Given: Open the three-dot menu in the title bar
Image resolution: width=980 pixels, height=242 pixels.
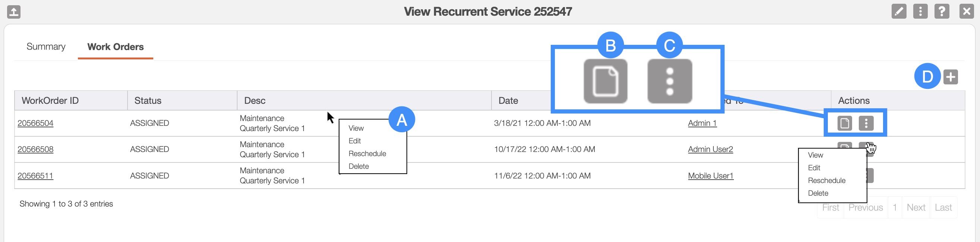Looking at the screenshot, I should [x=920, y=12].
